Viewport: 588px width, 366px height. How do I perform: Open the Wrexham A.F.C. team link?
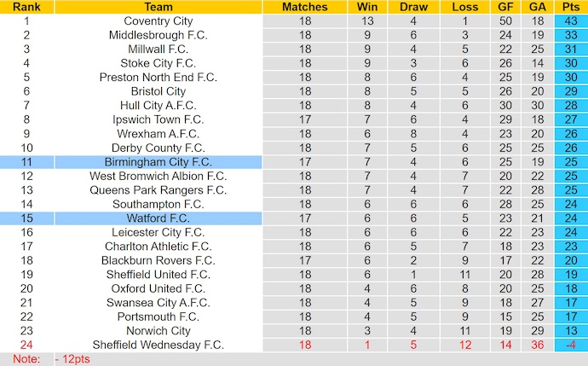pyautogui.click(x=158, y=133)
